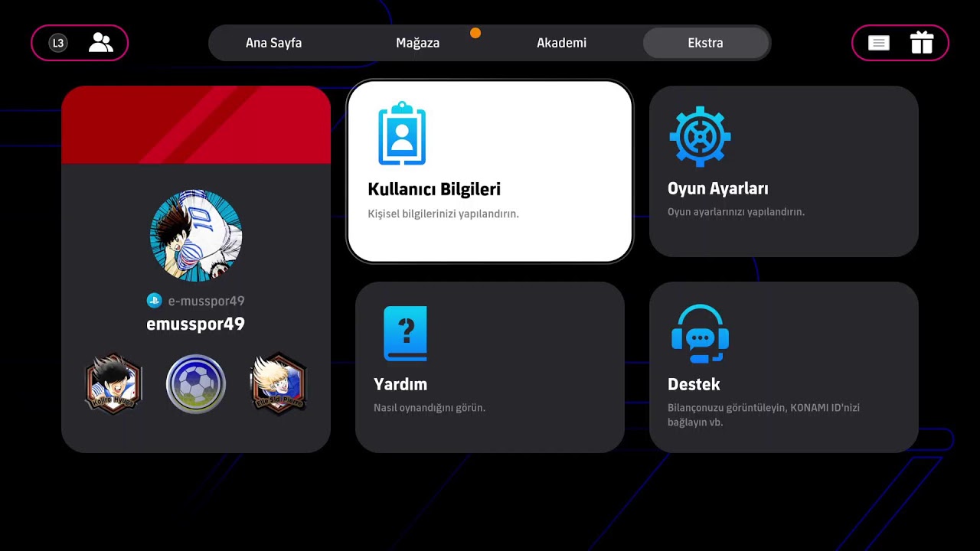This screenshot has height=551, width=980.
Task: Click the orange notification dot on Mağaza
Action: [x=475, y=33]
